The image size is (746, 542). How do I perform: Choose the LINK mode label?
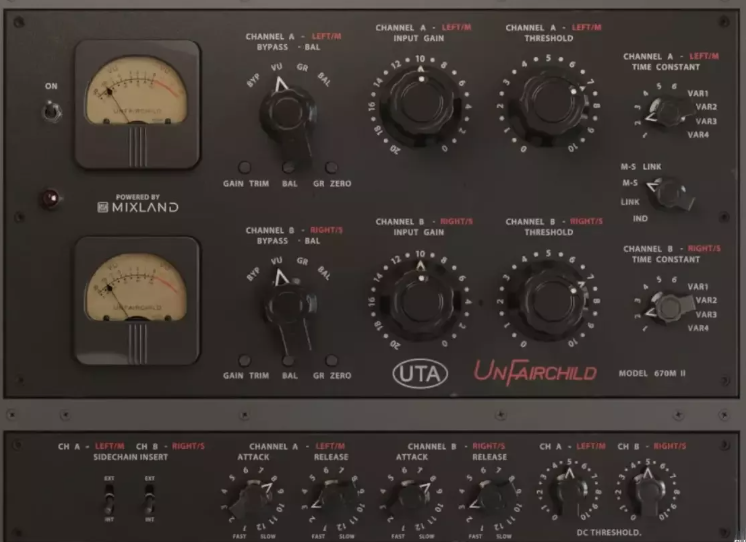[x=630, y=202]
